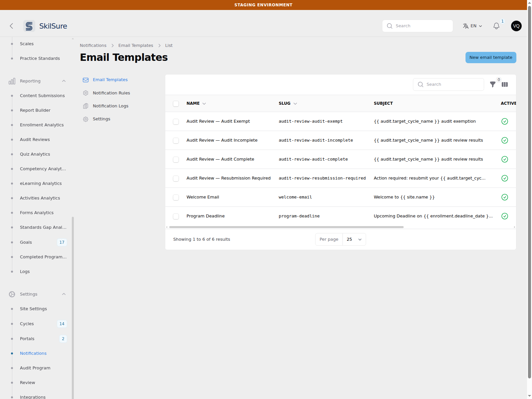This screenshot has height=399, width=532.
Task: Click the Settings cog icon in sidebar
Action: 12,294
